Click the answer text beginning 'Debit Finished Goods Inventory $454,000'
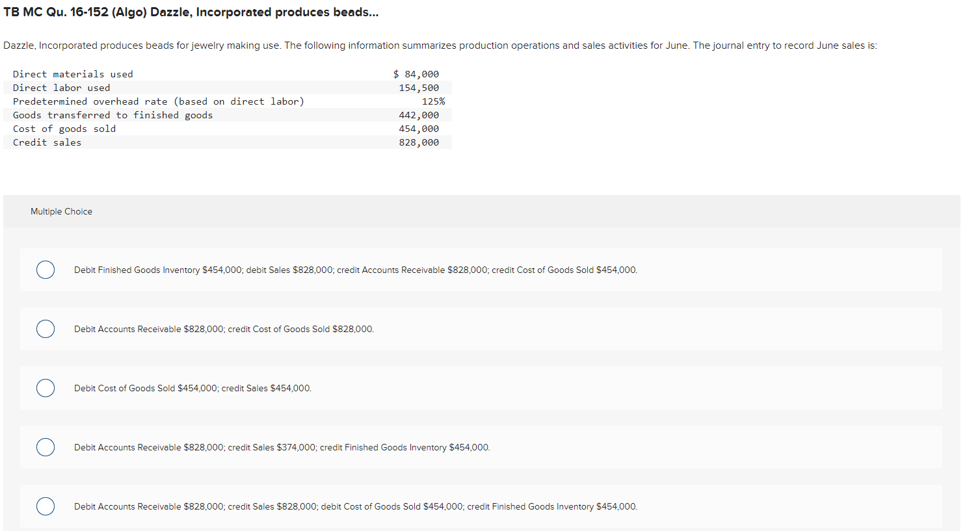The image size is (980, 531). point(355,270)
